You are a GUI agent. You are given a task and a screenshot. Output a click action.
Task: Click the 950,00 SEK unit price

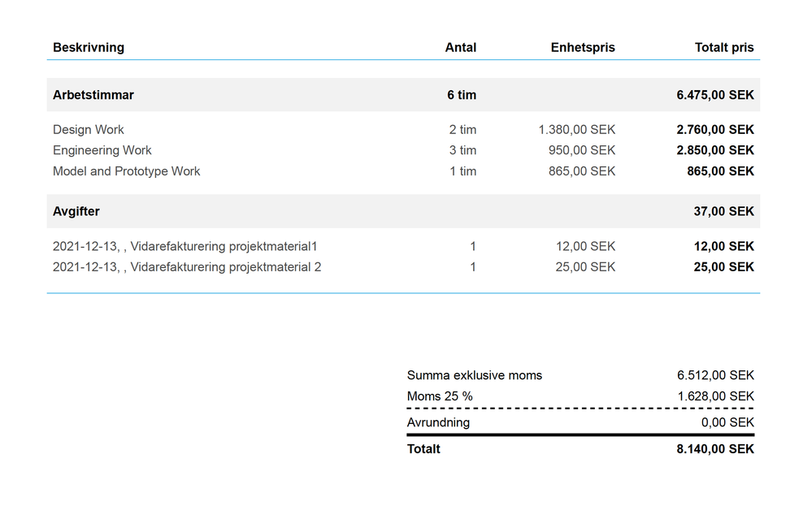(582, 150)
